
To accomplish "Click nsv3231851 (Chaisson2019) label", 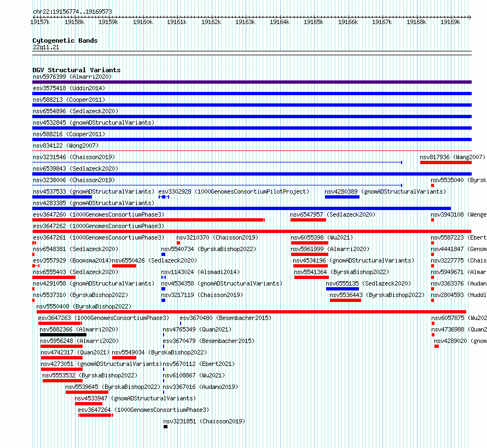I will [x=204, y=421].
